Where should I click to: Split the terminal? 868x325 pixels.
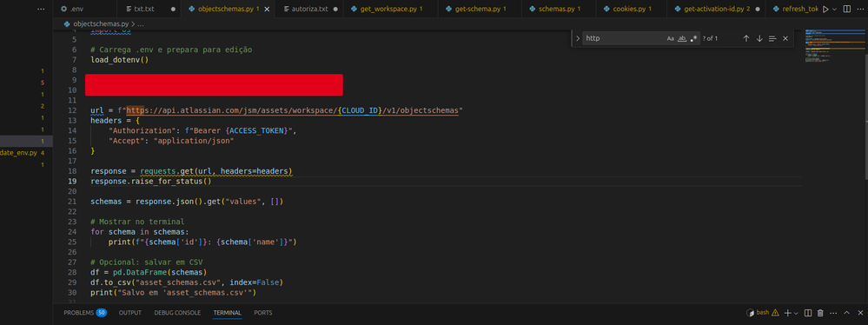[x=808, y=313]
